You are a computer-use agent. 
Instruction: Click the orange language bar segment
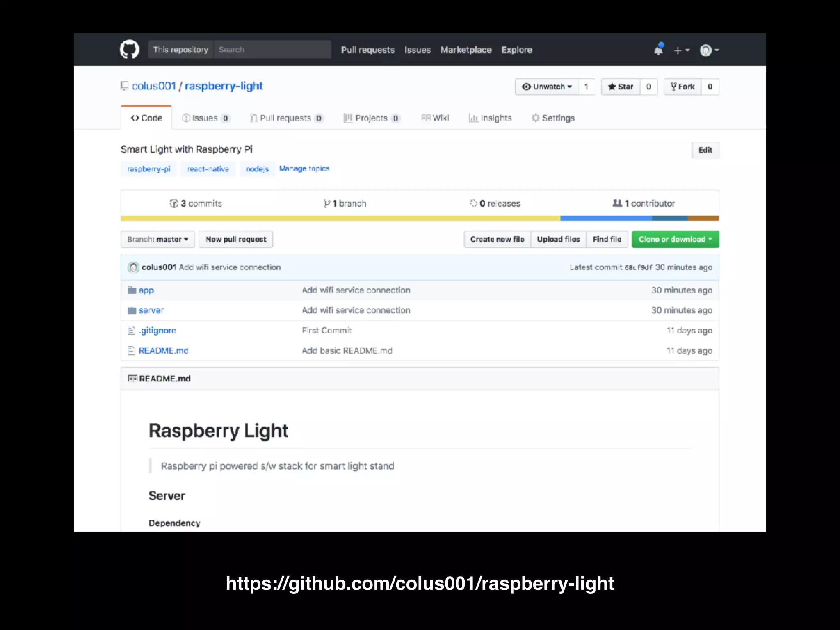click(703, 218)
